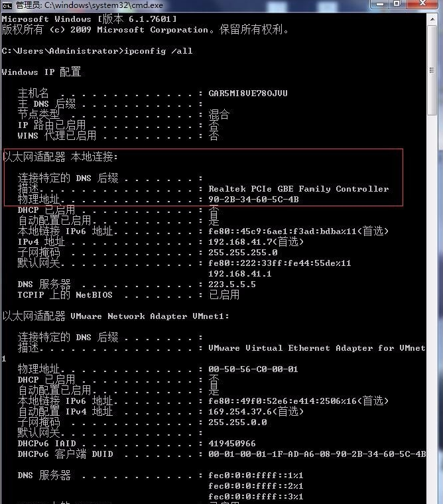Maximize the cmd.exe window
This screenshot has width=443, height=504.
point(397,4)
